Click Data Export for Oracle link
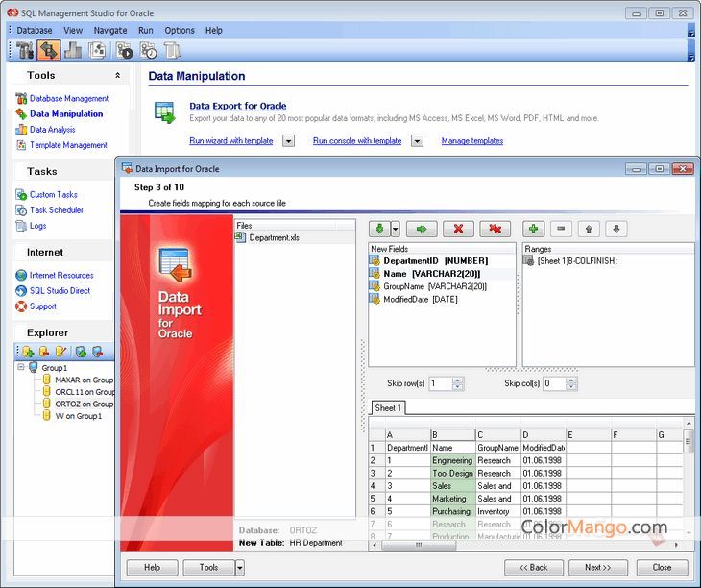Image resolution: width=701 pixels, height=588 pixels. coord(238,106)
